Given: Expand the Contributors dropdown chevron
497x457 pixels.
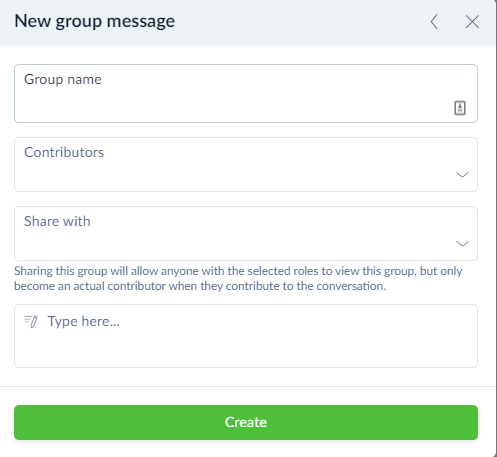Looking at the screenshot, I should point(462,175).
